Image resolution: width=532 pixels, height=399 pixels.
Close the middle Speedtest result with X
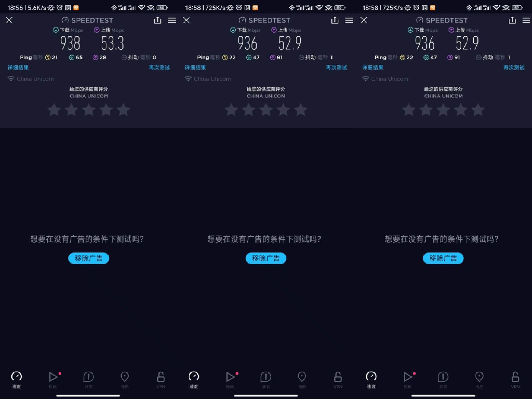186,20
